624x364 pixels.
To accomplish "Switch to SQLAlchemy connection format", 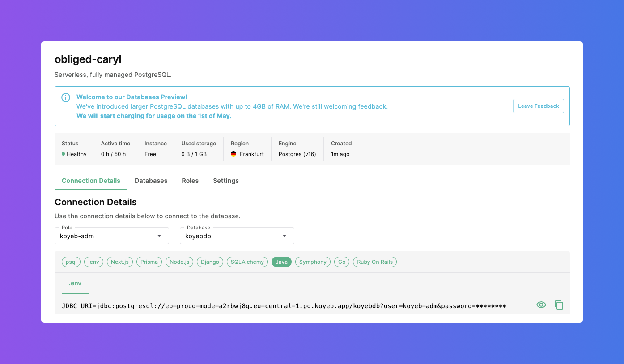I will tap(247, 262).
